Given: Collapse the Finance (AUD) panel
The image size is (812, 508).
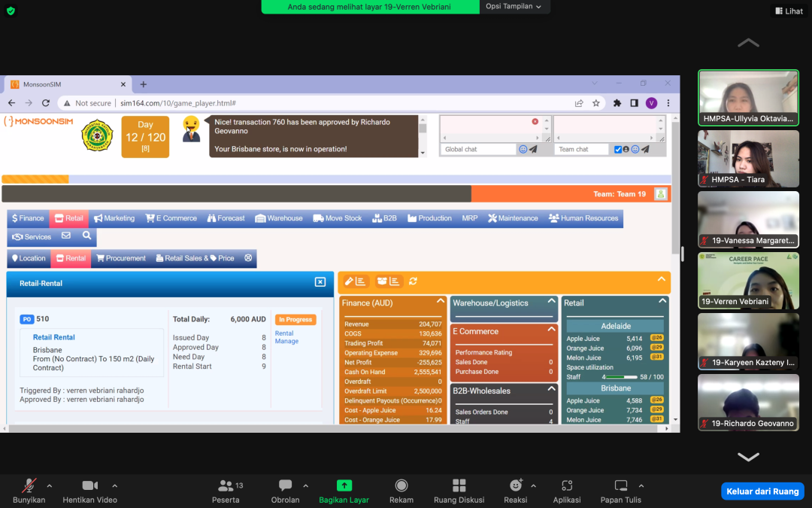Looking at the screenshot, I should pos(441,300).
